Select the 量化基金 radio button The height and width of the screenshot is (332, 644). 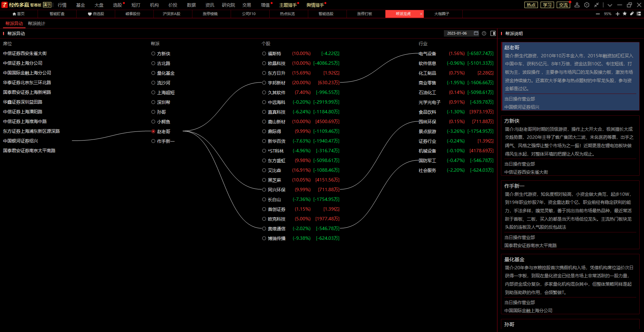(x=153, y=73)
